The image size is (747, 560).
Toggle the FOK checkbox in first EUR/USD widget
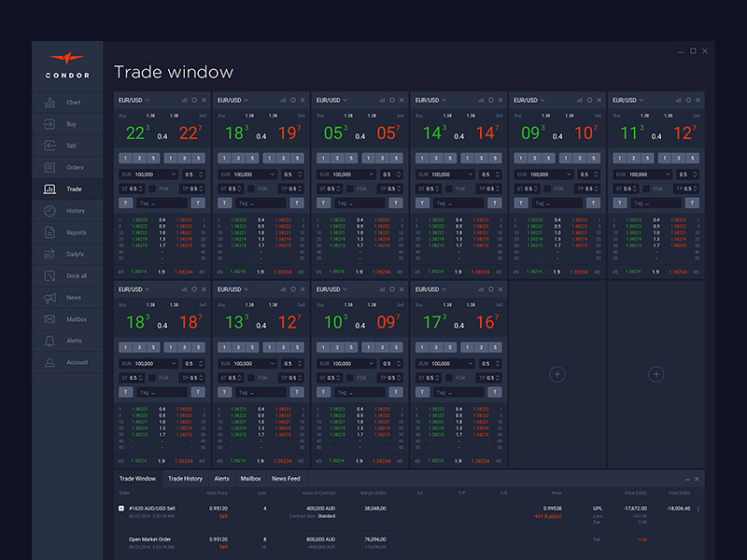click(152, 188)
